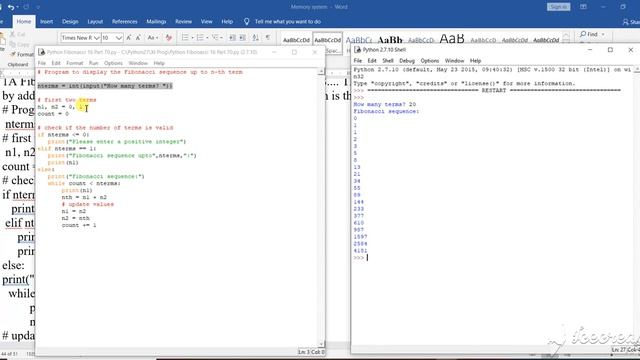
Task: Click the 'How many terms? 20' shell line
Action: (384, 104)
